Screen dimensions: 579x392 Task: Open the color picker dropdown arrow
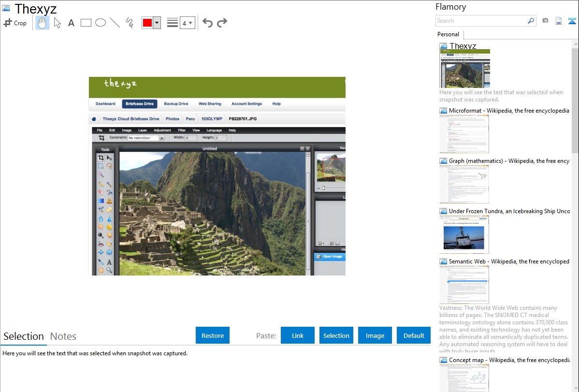pos(157,23)
